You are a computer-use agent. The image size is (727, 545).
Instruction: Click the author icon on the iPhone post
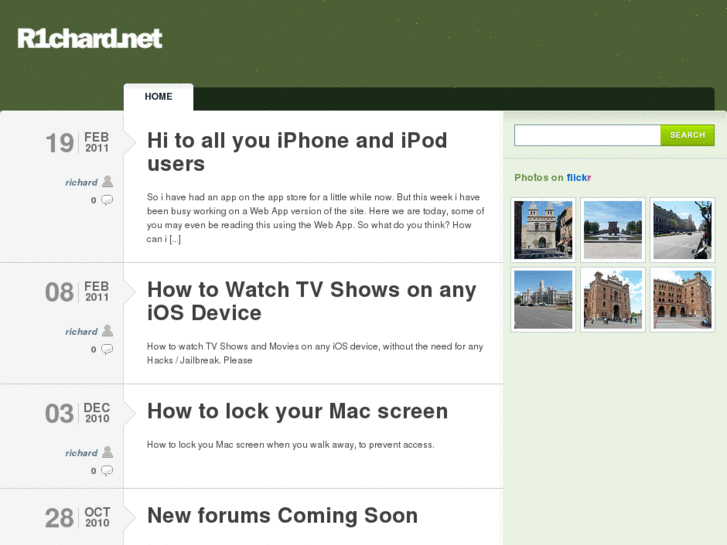[x=107, y=182]
